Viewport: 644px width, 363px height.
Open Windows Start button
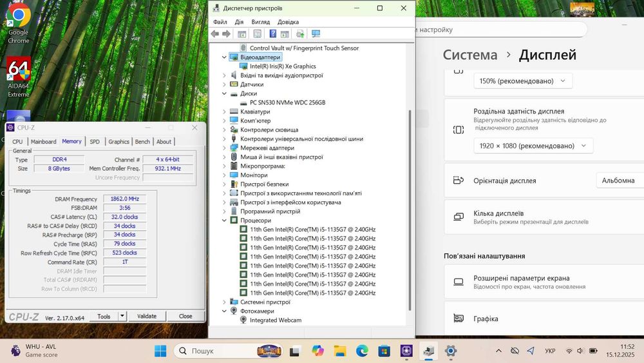point(160,351)
